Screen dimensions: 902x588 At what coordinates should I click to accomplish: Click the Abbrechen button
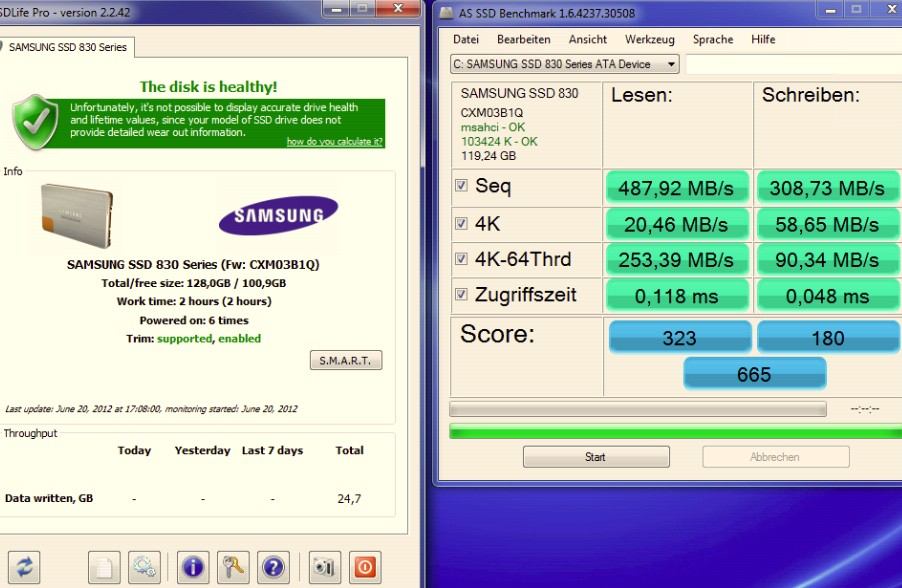click(x=775, y=457)
